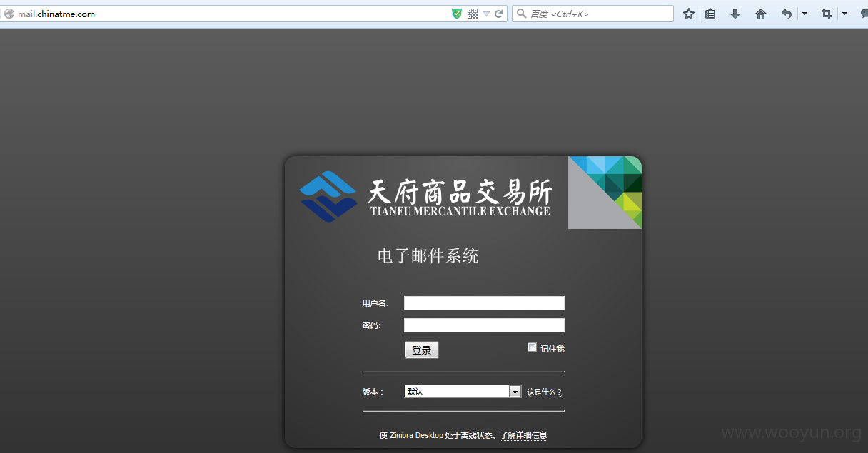This screenshot has height=453, width=868.
Task: Focus the 用户名 username input field
Action: 484,303
